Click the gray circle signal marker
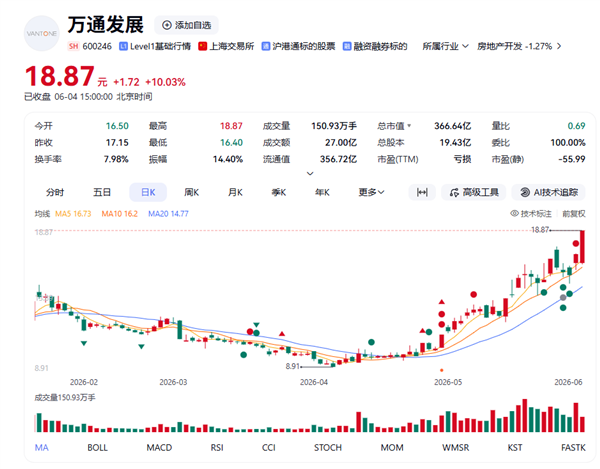This screenshot has width=600, height=469. click(563, 297)
